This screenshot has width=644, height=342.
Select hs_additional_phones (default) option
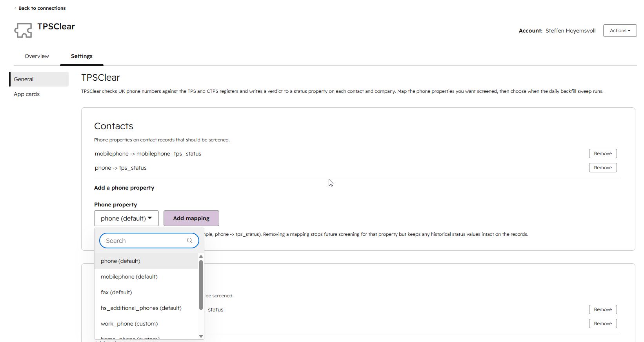[x=146, y=308]
